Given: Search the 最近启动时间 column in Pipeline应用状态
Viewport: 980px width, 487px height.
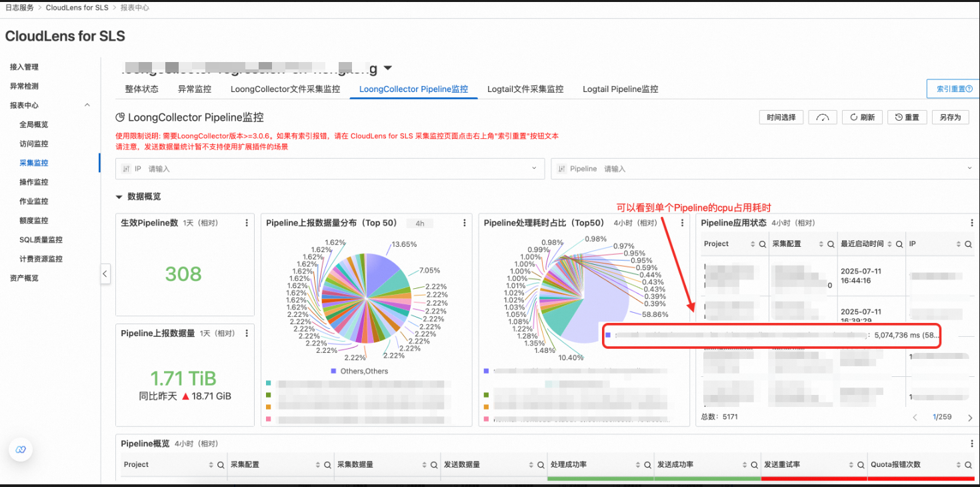Looking at the screenshot, I should (x=899, y=244).
